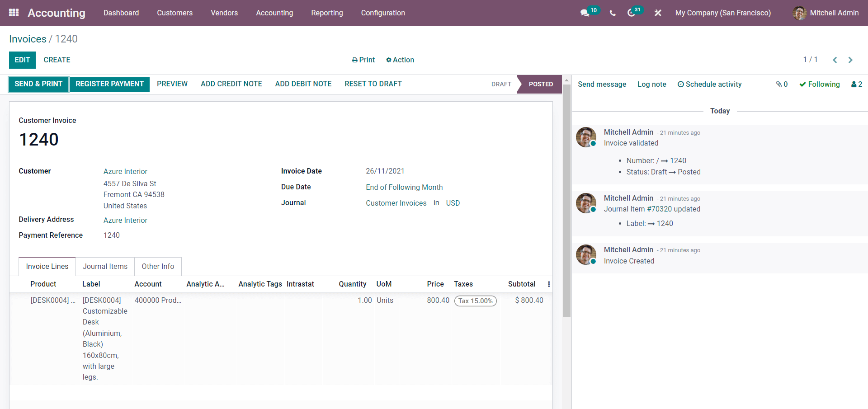Click the scrollbar up arrow of form
Screen dimensions: 868x409
[x=566, y=80]
